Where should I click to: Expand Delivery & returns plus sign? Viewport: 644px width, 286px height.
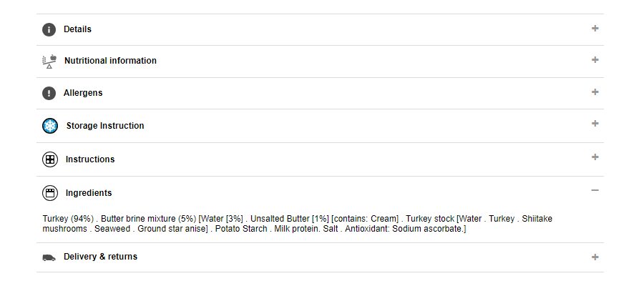pos(595,257)
